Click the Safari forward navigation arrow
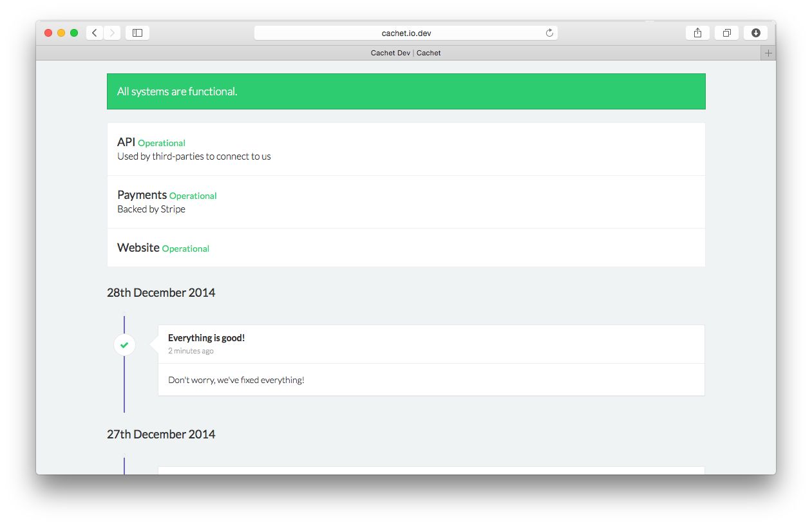Screen dimensions: 812x526 point(112,32)
